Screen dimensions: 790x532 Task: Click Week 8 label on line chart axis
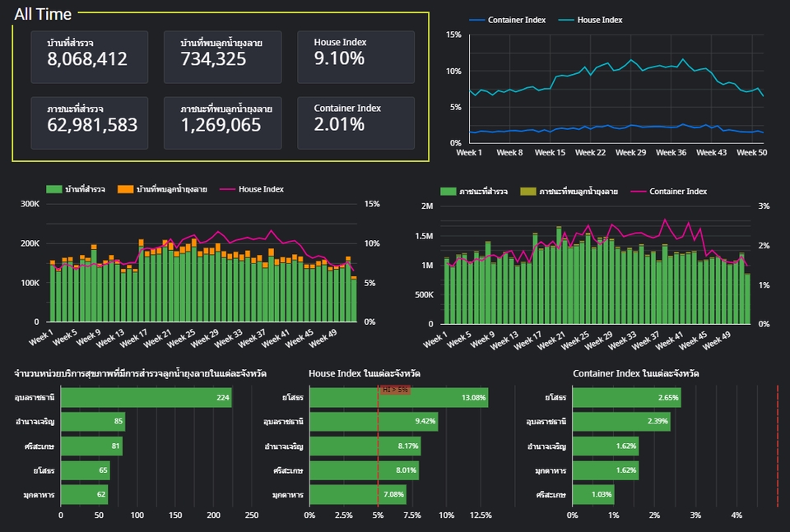tap(509, 152)
